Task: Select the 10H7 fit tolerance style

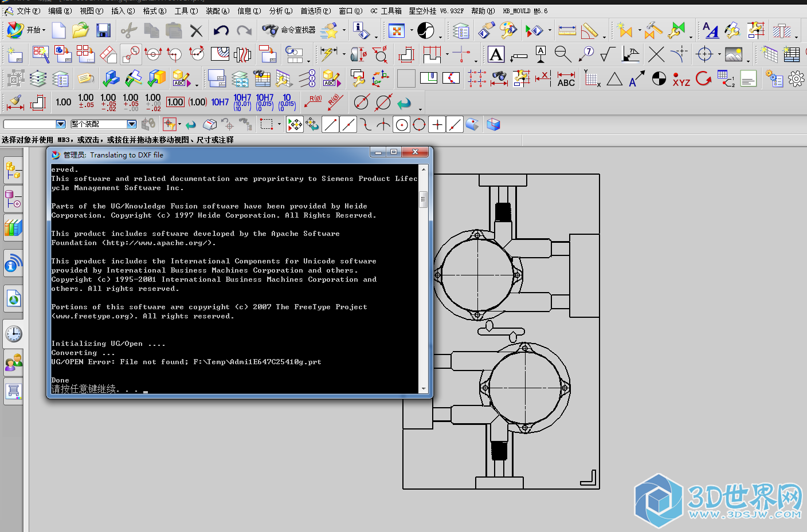Action: [x=220, y=102]
